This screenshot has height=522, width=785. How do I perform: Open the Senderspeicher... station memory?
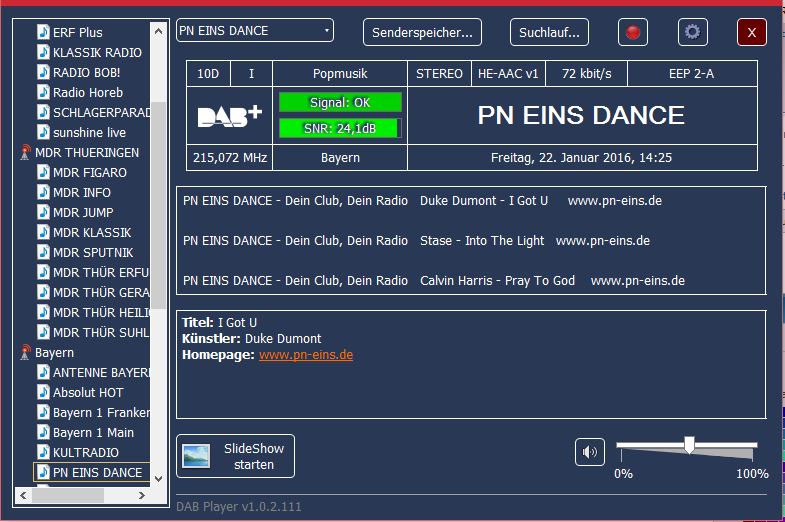pos(422,32)
